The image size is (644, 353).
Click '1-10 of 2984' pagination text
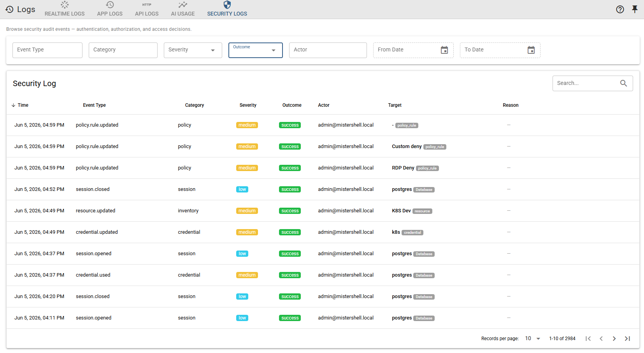click(x=562, y=339)
